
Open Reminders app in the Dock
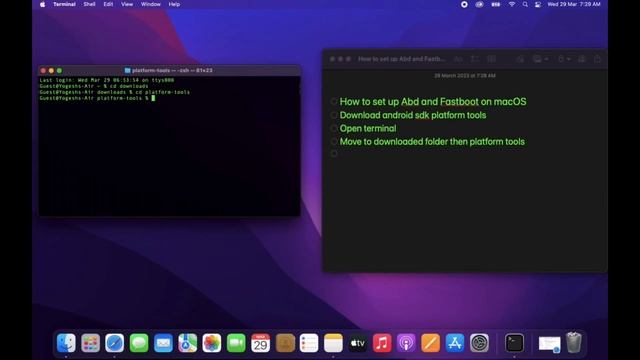click(x=309, y=343)
